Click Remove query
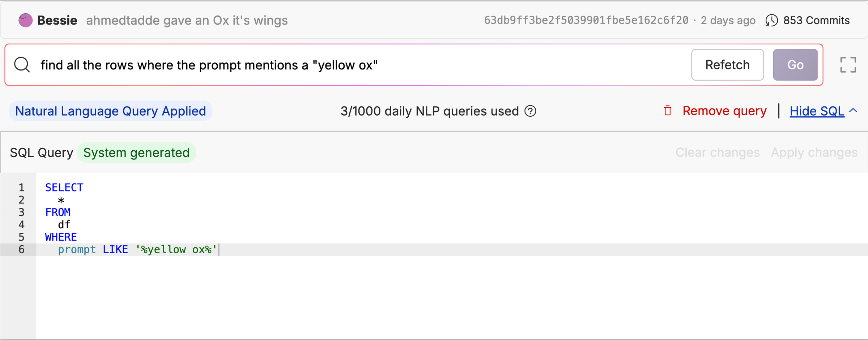This screenshot has width=868, height=340. pyautogui.click(x=724, y=111)
